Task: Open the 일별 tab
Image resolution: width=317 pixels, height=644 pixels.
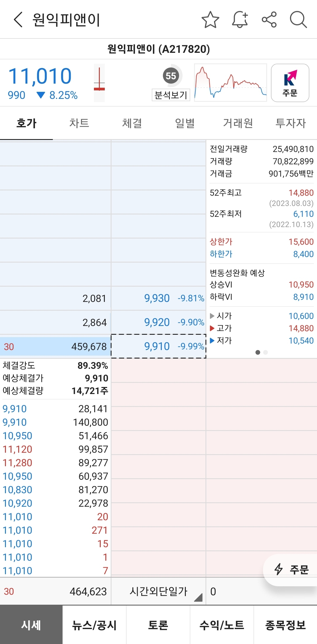Action: tap(185, 123)
